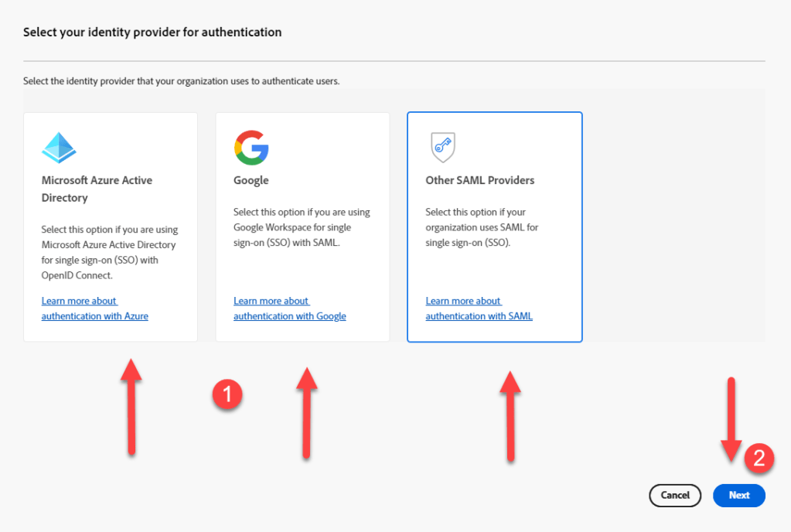Select the Microsoft Azure Active Directory title
The image size is (791, 532).
pos(97,189)
